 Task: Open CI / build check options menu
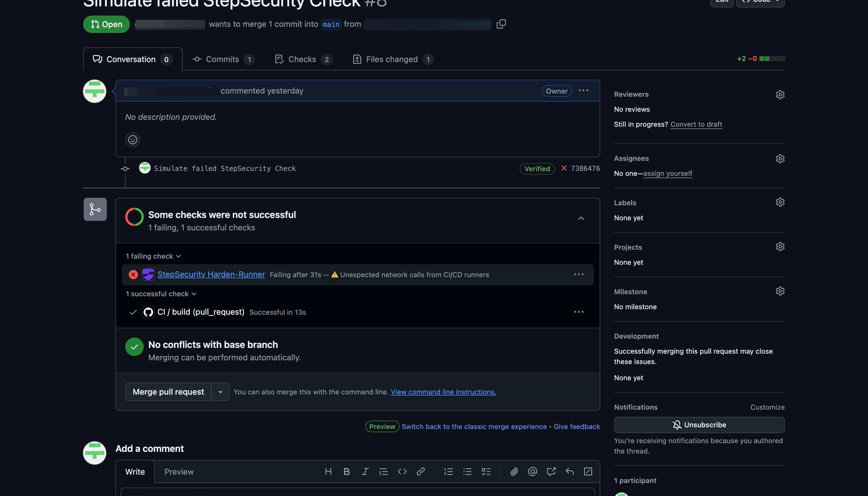(579, 312)
